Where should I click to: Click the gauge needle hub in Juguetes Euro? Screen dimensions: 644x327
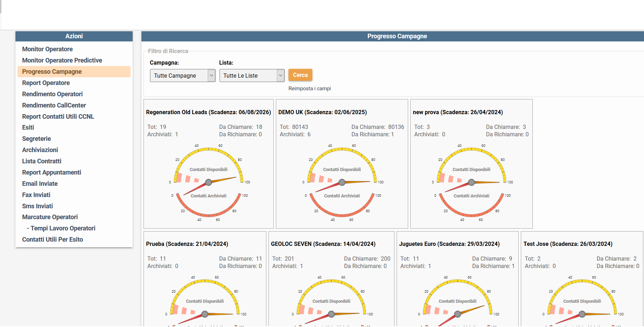458,314
